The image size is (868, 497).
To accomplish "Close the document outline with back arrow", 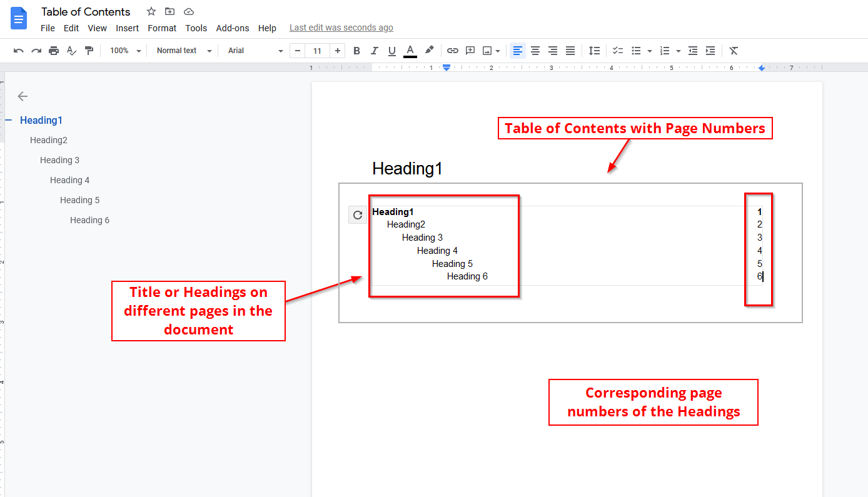I will 23,96.
